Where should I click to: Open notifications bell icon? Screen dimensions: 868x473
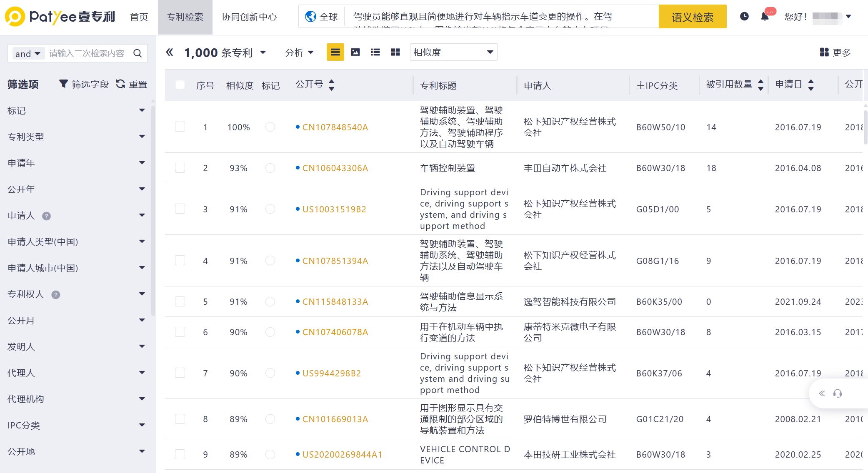(x=765, y=16)
